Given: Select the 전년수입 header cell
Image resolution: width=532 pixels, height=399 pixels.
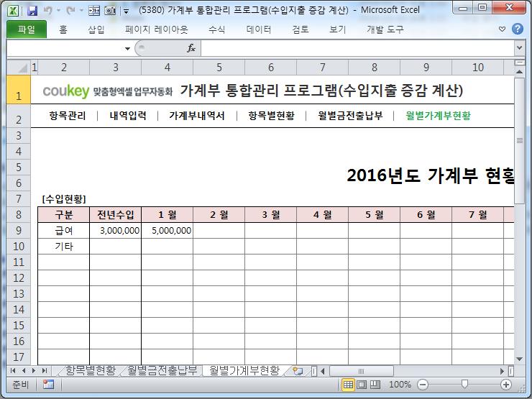Looking at the screenshot, I should click(x=115, y=215).
